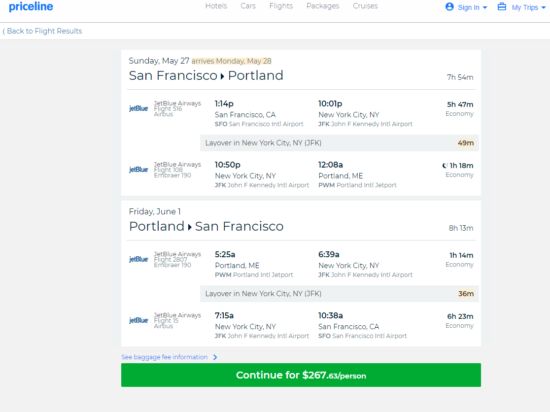Viewport: 550px width, 412px height.
Task: Expand the Sign In dropdown arrow
Action: (485, 7)
